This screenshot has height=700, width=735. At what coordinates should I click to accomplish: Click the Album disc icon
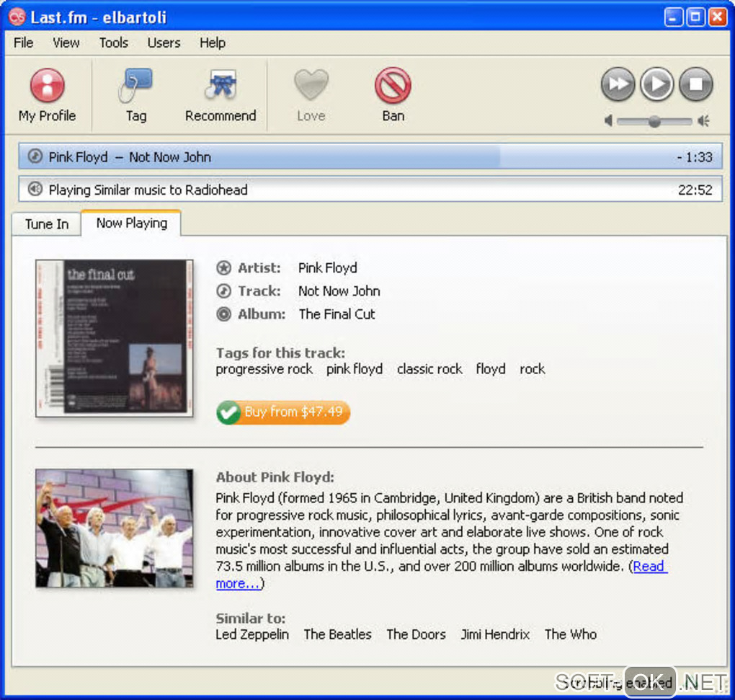click(223, 314)
